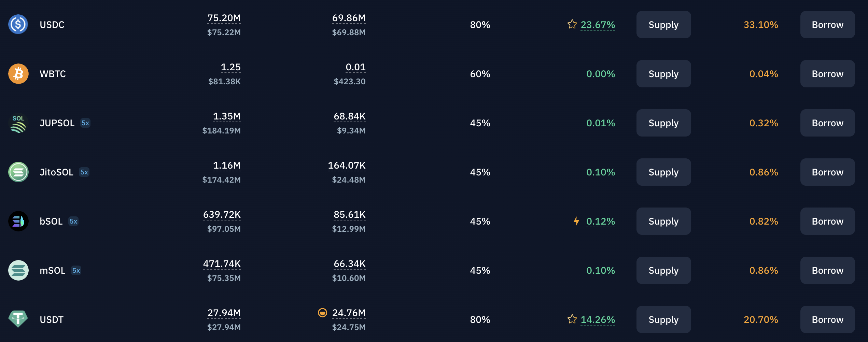Click the 23.67% USDC supply APY
Viewport: 868px width, 342px height.
click(x=598, y=25)
